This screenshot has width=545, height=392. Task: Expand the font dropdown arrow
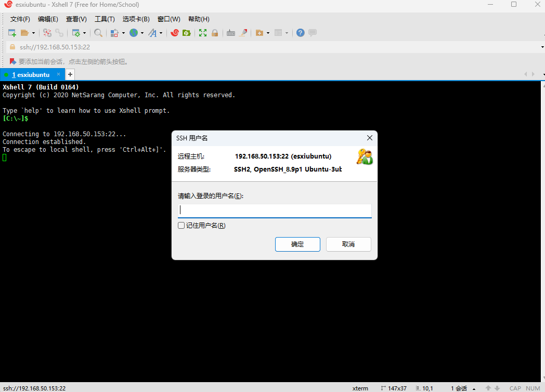(161, 33)
